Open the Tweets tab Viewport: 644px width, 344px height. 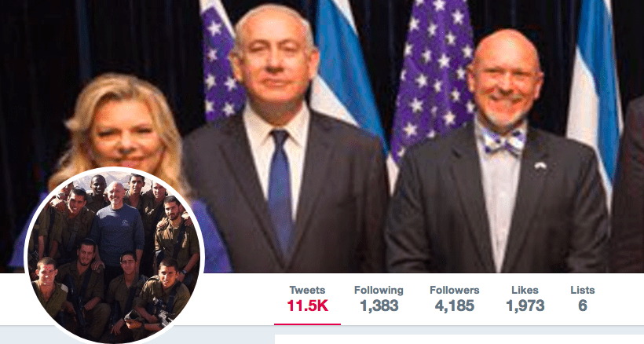(307, 299)
